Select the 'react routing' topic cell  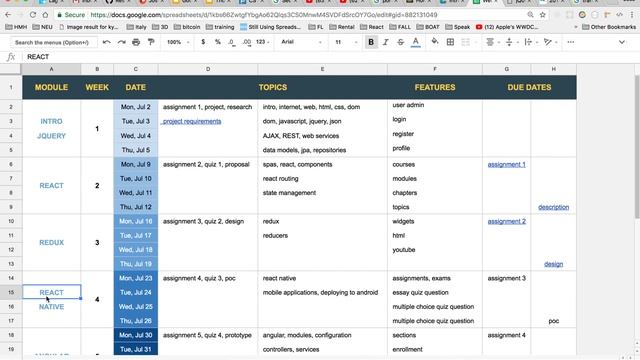click(x=322, y=178)
